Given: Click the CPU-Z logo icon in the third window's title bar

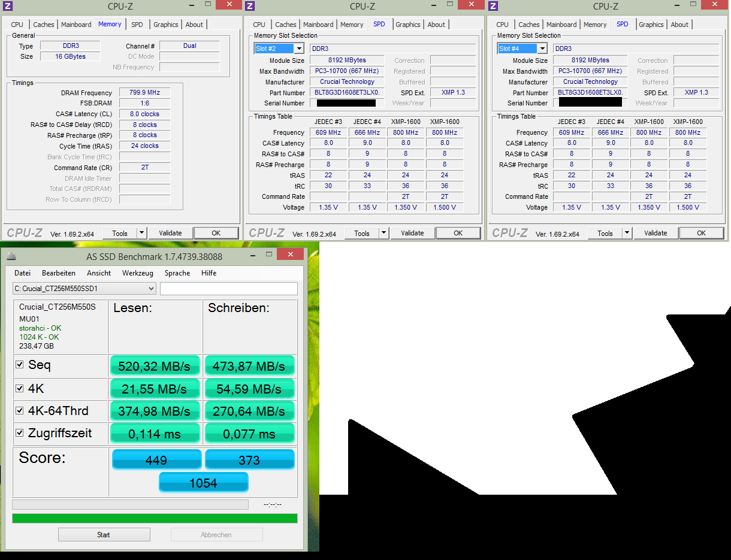Looking at the screenshot, I should (493, 6).
